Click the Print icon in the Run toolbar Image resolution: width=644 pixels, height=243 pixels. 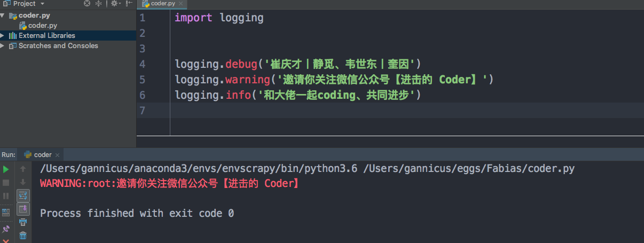23,222
